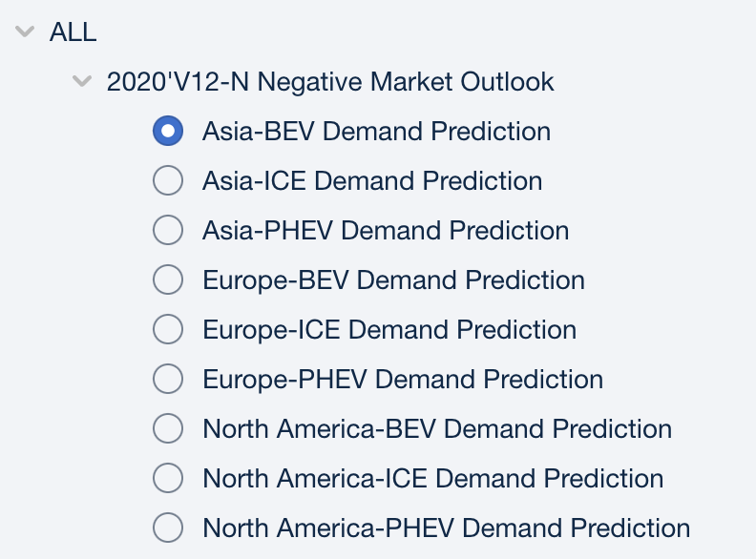Open the Asia-PHEV Demand Prediction item label
Viewport: 756px width, 559px height.
click(x=386, y=231)
